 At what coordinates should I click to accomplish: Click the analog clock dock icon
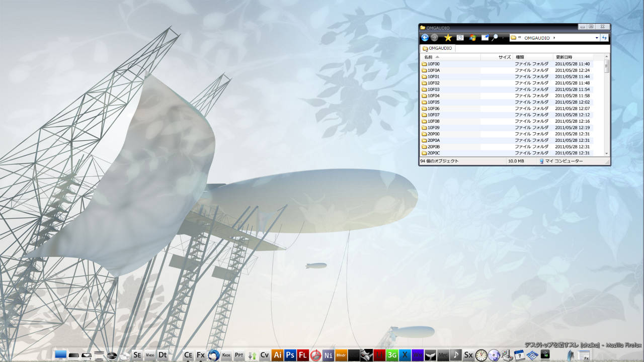(481, 355)
